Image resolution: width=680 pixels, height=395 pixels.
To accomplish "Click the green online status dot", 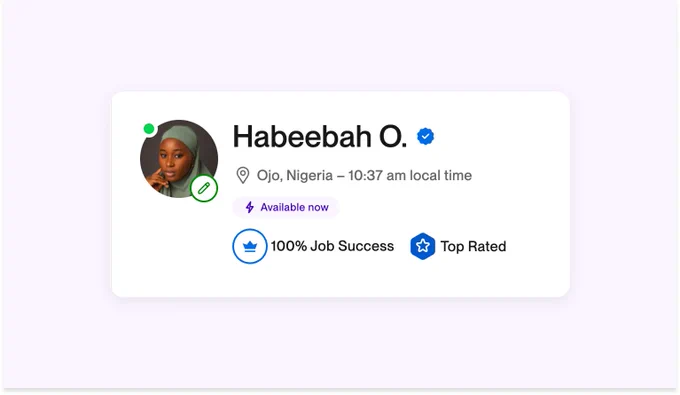I will (x=149, y=129).
